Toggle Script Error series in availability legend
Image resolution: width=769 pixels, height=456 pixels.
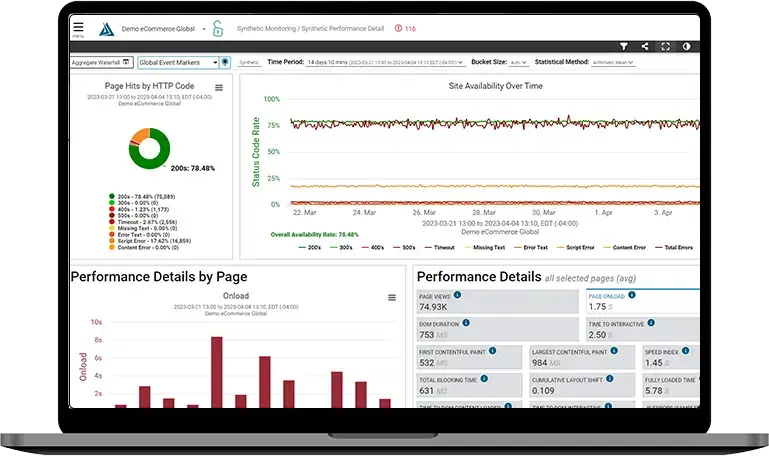pos(576,248)
